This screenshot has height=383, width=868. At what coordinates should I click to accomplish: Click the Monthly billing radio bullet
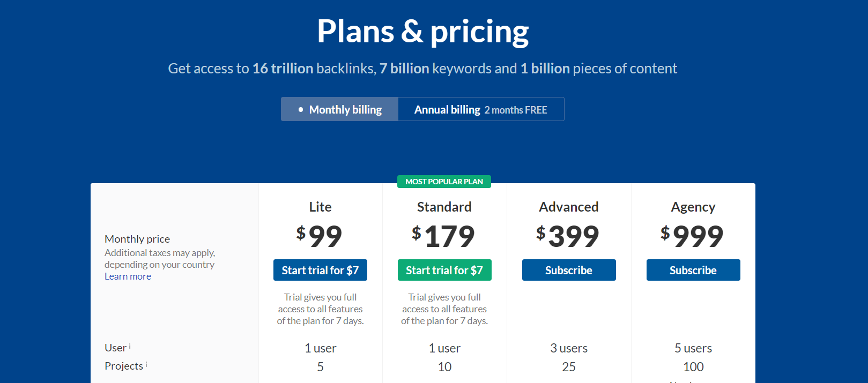(300, 109)
